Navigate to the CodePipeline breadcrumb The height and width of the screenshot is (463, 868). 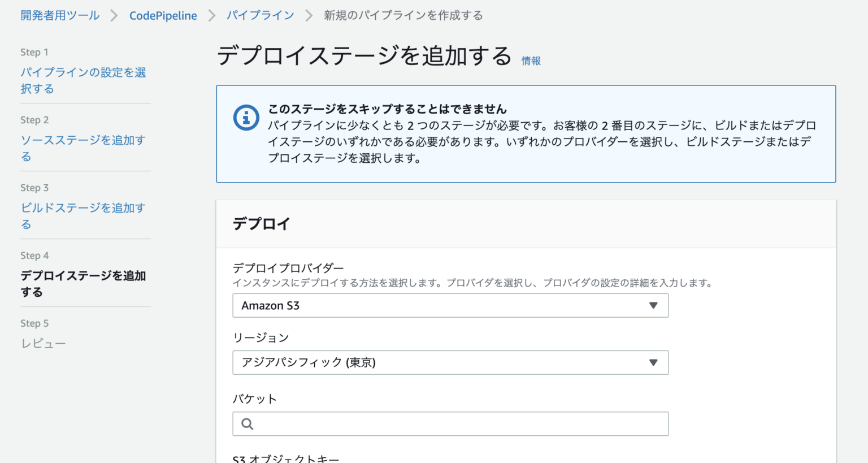tap(163, 15)
